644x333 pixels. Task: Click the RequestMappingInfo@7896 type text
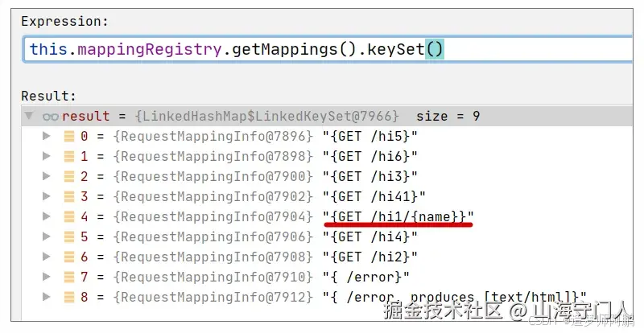point(213,136)
